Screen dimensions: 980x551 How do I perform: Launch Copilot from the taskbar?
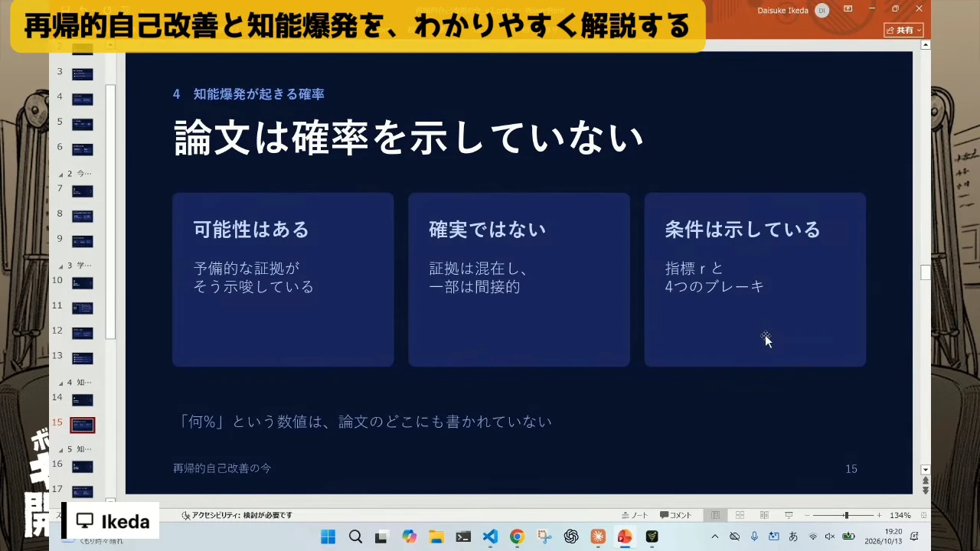[410, 536]
